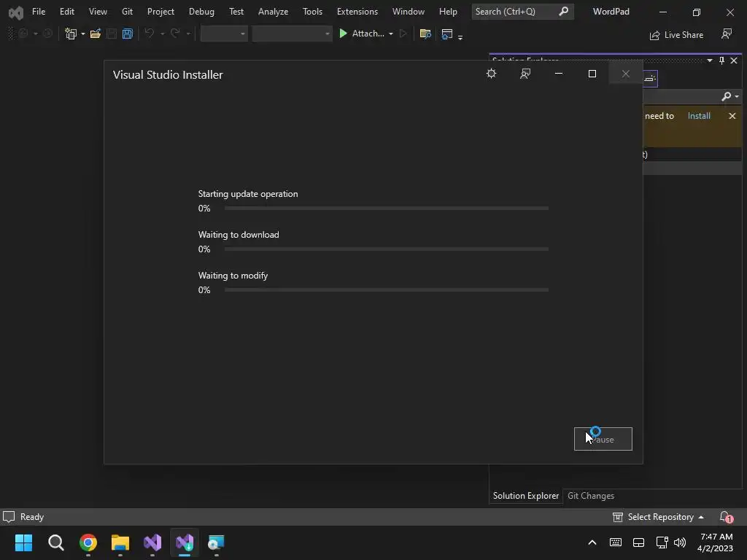747x560 pixels.
Task: Click the Save single-disk toolbar icon
Action: click(x=112, y=34)
